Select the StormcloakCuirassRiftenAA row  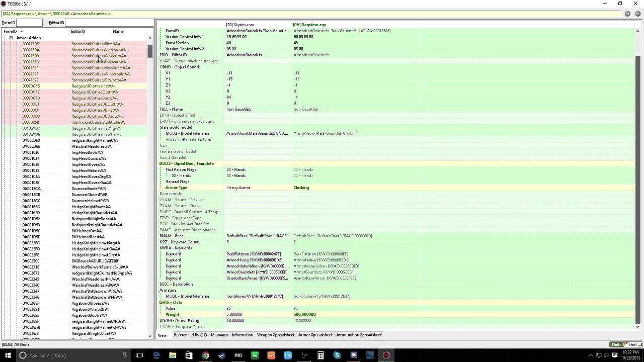point(74,44)
